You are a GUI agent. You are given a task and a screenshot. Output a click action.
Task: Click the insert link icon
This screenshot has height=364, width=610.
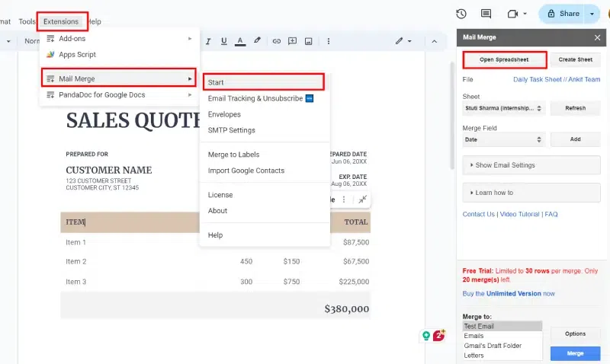(x=277, y=41)
